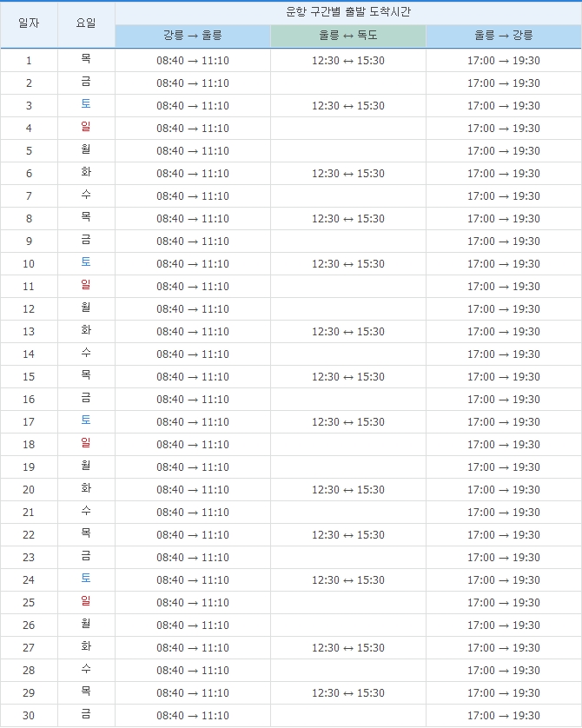Image resolution: width=582 pixels, height=728 pixels.
Task: Click the empty 독도 cell for day 23
Action: coord(347,558)
